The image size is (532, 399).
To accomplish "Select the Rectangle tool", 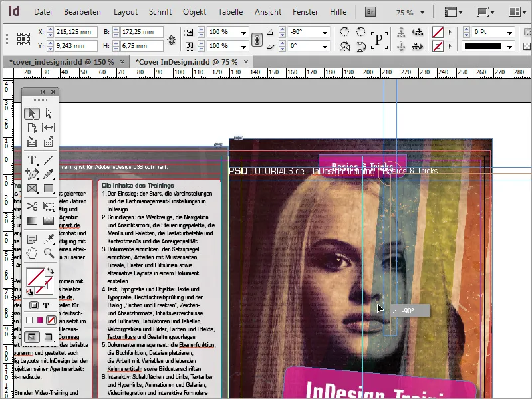I will click(x=49, y=188).
